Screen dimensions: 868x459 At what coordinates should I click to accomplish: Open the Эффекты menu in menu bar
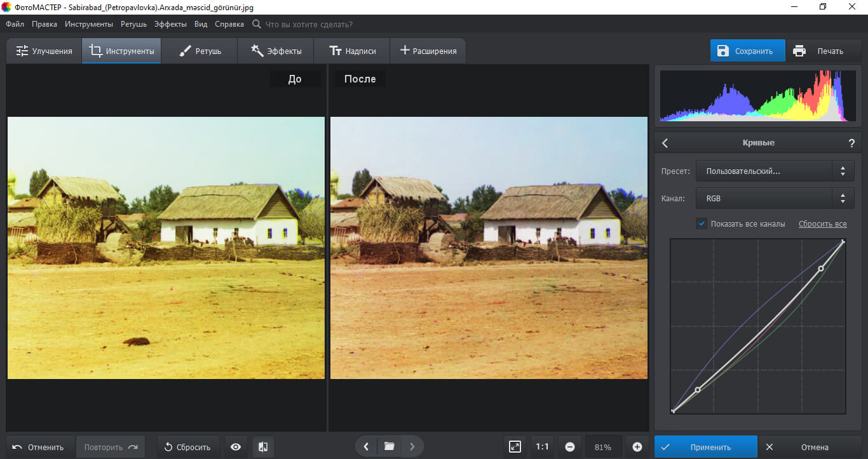[x=170, y=24]
